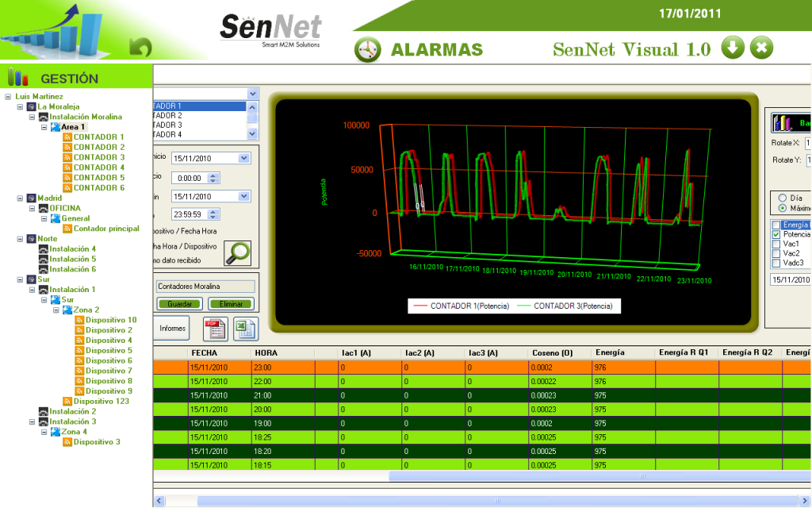This screenshot has width=812, height=508.
Task: Collapse the La Moraleja tree node
Action: pyautogui.click(x=20, y=106)
